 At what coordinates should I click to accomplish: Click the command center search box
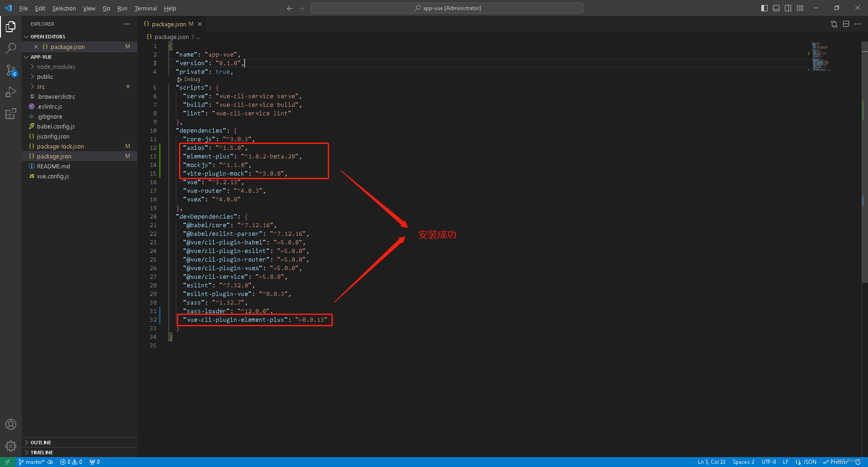click(447, 8)
